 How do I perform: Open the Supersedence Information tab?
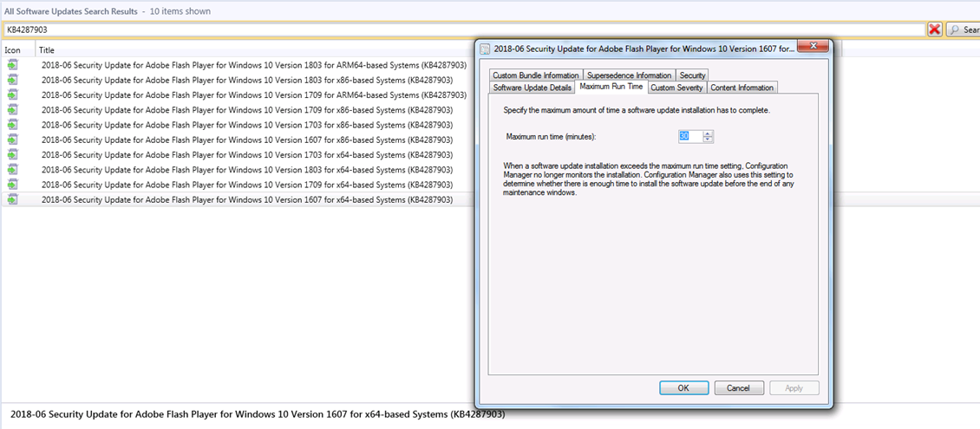[630, 75]
